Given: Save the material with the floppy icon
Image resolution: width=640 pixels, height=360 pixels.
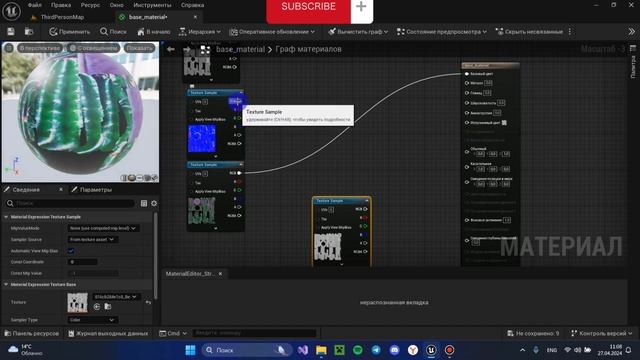Looking at the screenshot, I should coord(11,31).
